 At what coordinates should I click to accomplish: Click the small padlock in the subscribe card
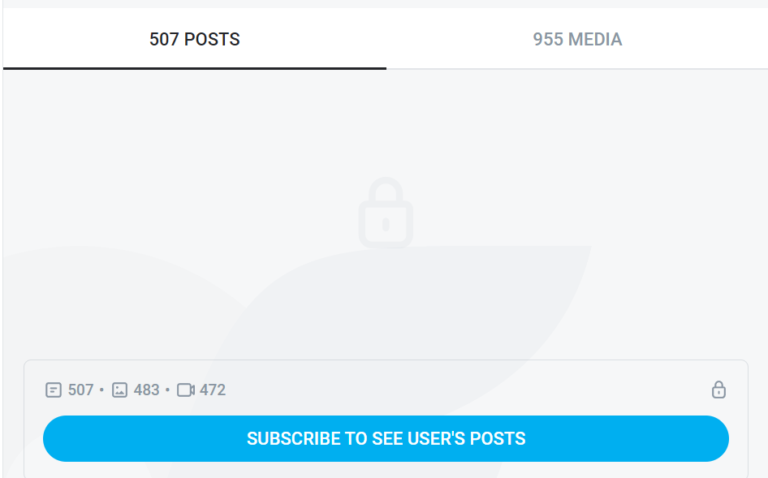pos(719,390)
